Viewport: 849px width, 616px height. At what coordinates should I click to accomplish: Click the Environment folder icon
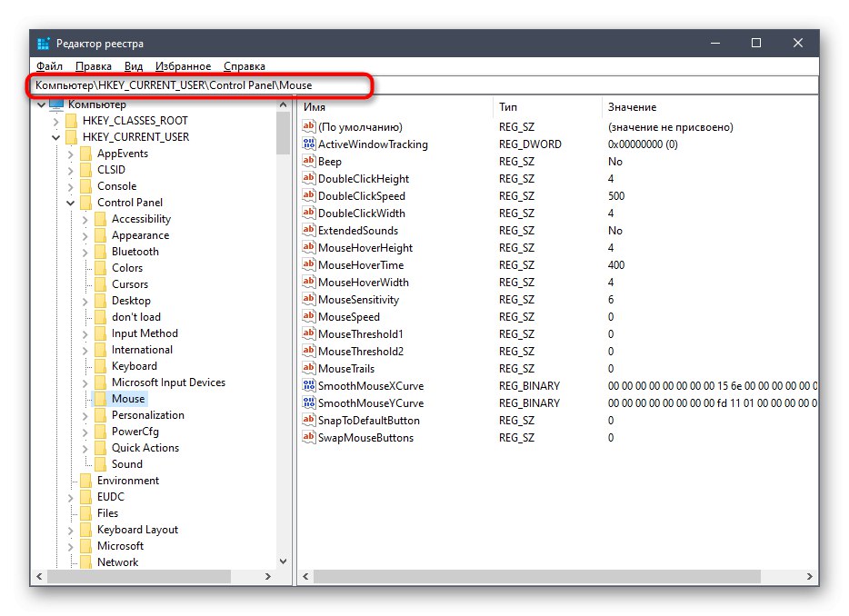(x=85, y=481)
